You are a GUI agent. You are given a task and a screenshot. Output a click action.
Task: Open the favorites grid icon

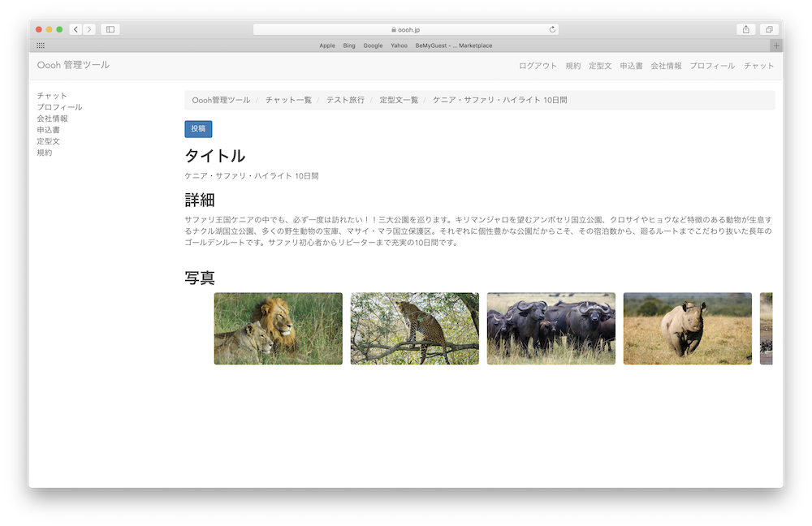coord(41,45)
